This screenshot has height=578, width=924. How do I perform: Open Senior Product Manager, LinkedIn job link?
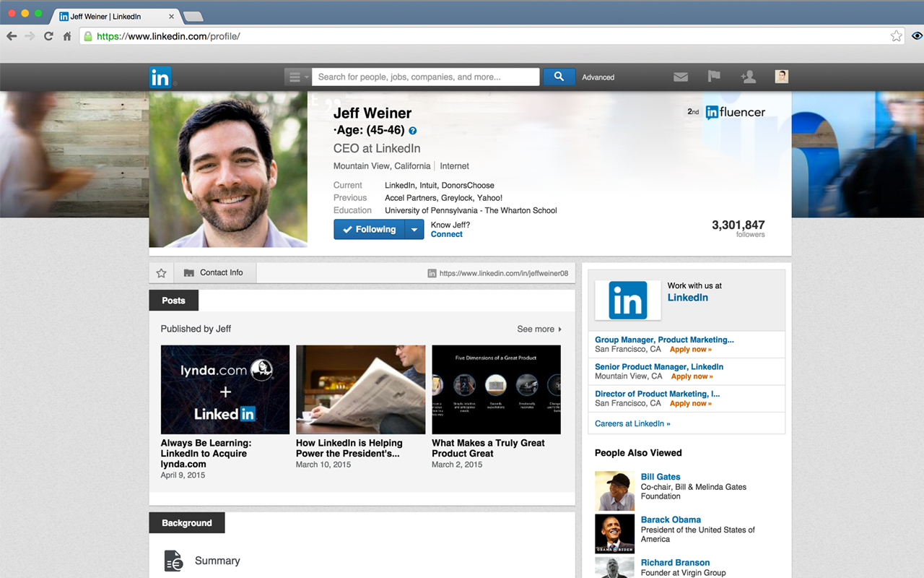coord(659,367)
